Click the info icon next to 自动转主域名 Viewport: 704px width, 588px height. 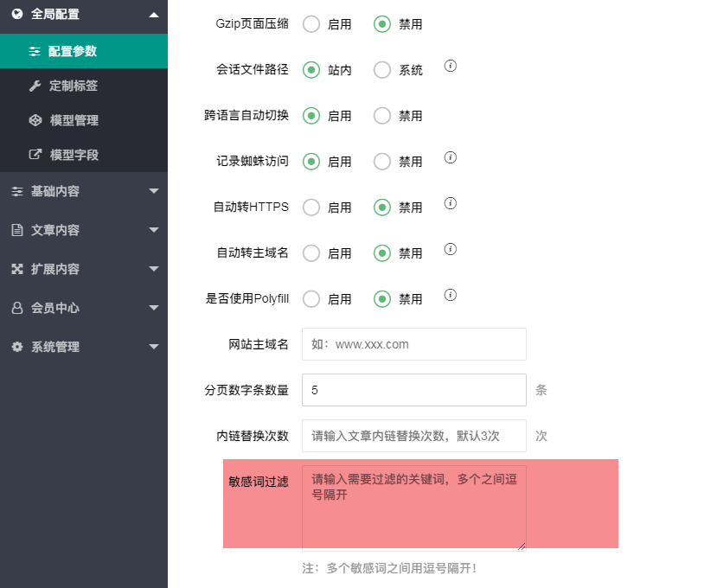(451, 249)
